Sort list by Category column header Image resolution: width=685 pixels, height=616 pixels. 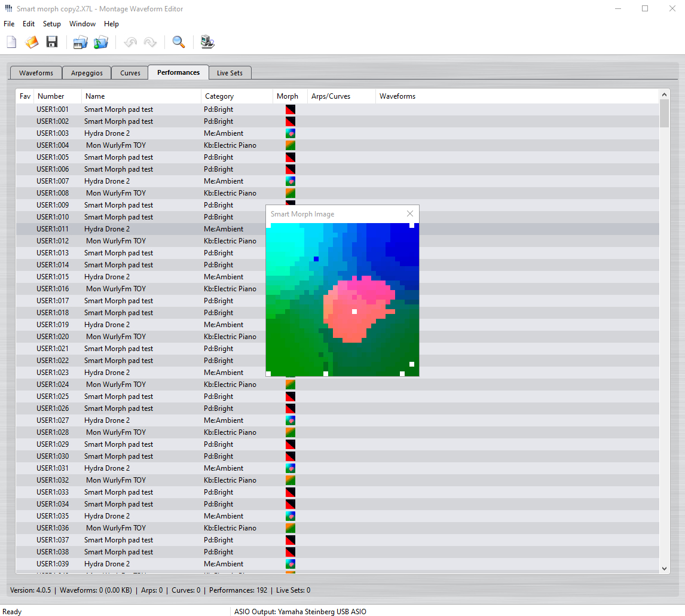pos(219,96)
